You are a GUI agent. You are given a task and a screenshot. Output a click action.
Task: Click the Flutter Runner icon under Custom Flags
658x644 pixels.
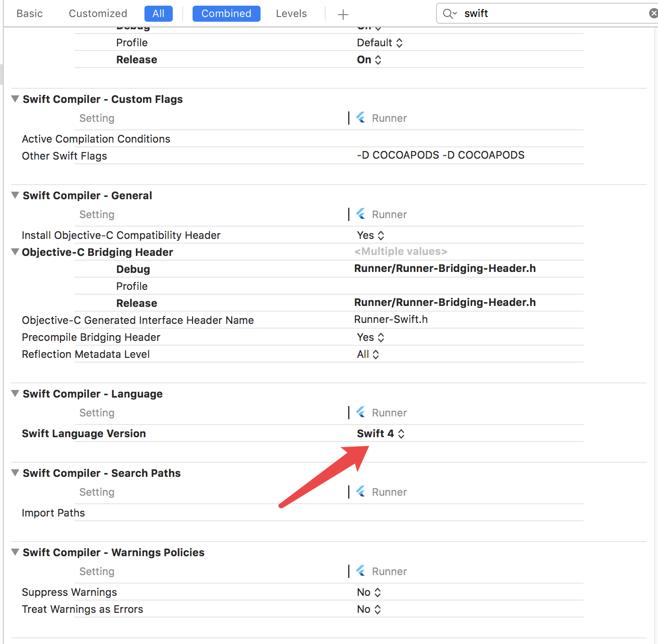361,118
